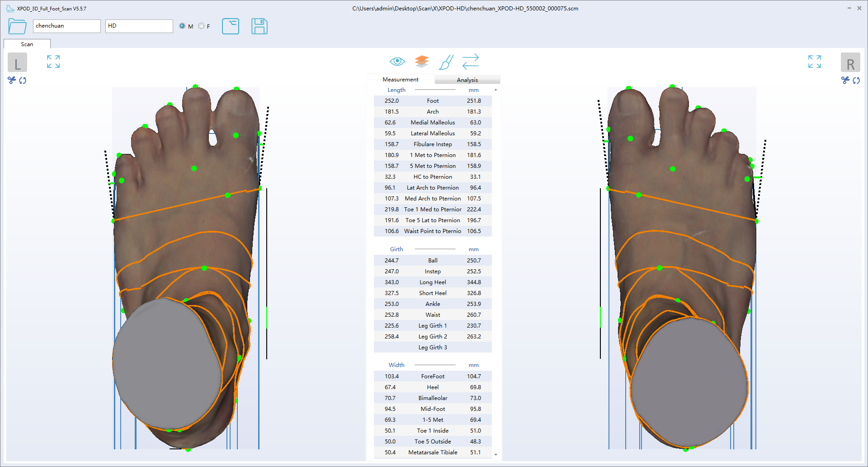Click the swap arrows icon

[x=470, y=61]
